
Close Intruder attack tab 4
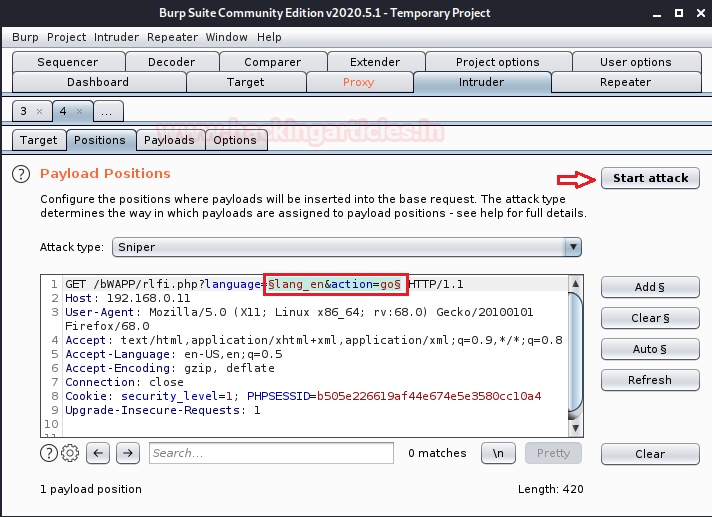coord(79,112)
